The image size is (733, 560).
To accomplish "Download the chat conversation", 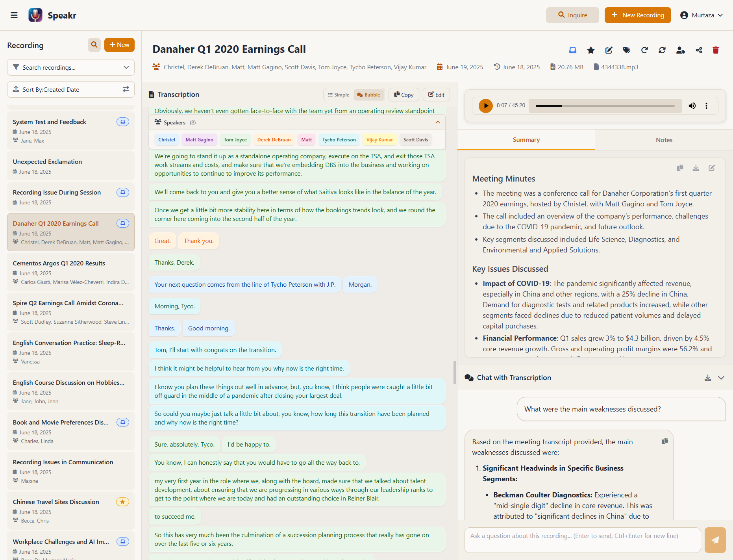I will pyautogui.click(x=708, y=378).
